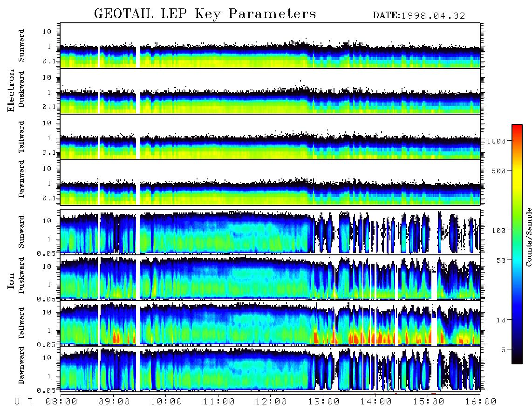
Task: Click the Ion Duskward spectrogram panel
Action: point(270,277)
